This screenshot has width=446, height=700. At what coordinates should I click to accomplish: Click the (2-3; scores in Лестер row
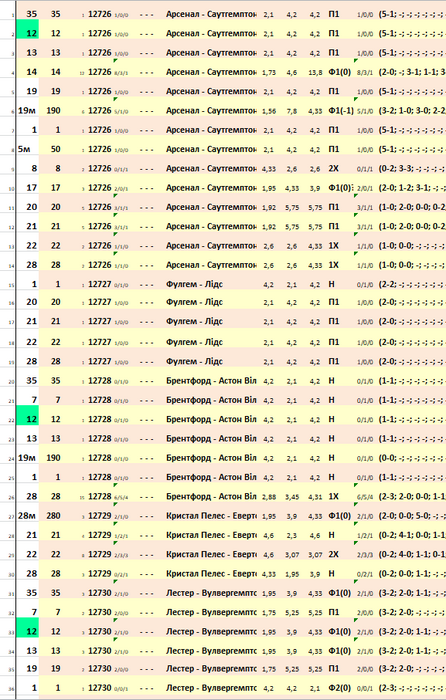412,688
